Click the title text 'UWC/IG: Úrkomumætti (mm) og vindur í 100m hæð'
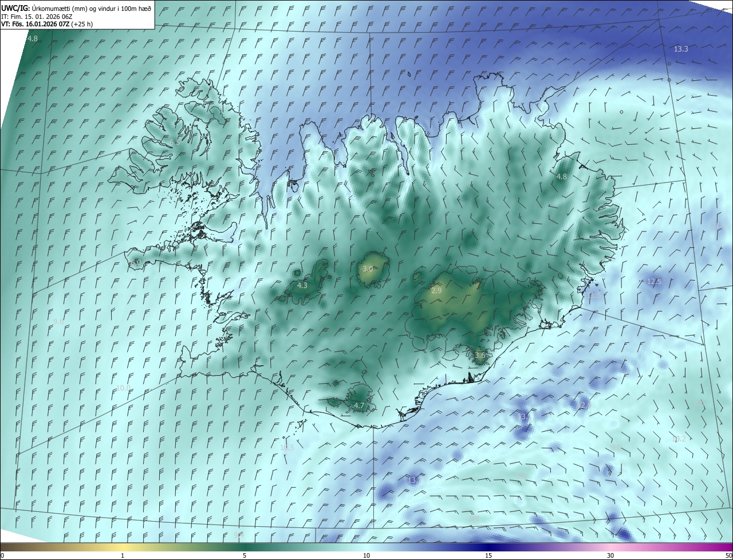Viewport: 733px width, 560px height. pos(76,8)
